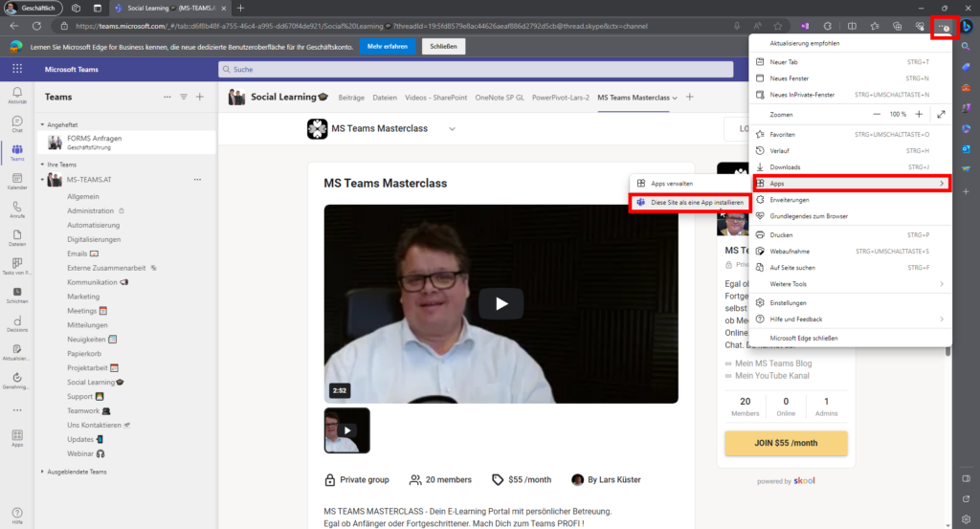This screenshot has height=529, width=980.
Task: Switch to Dateien channel tab
Action: pos(385,98)
